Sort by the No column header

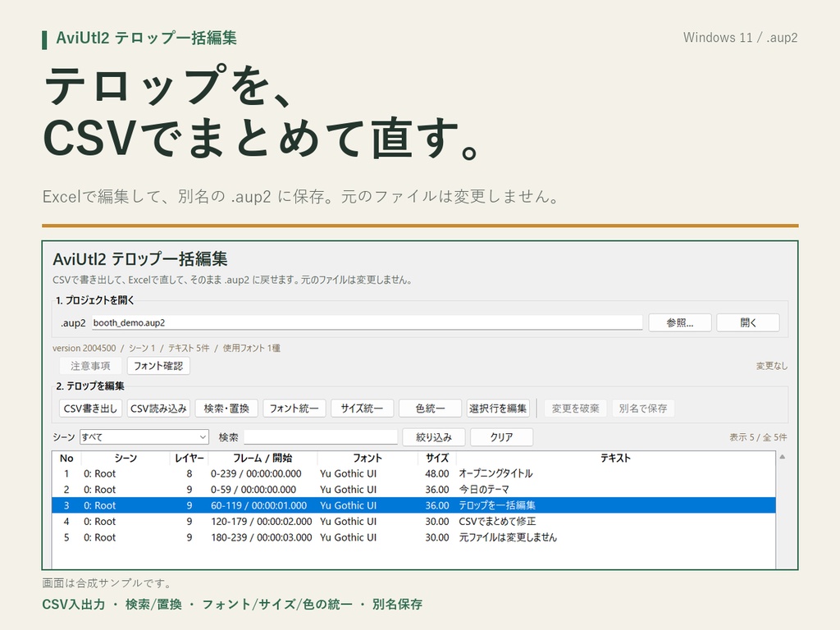[x=66, y=458]
